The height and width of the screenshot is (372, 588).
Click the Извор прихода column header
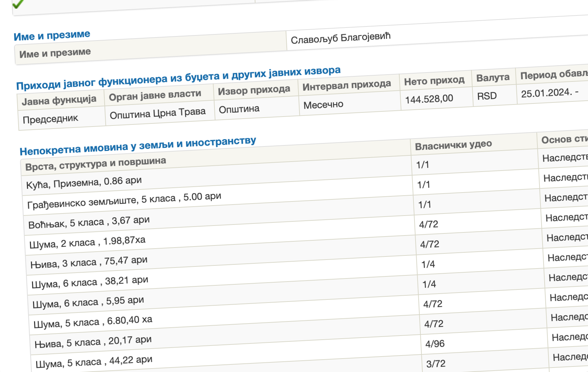[x=254, y=90]
